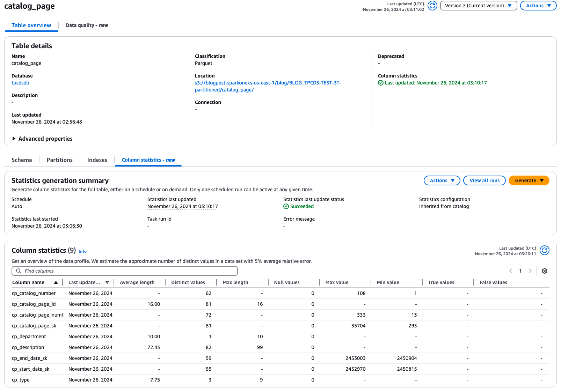Refresh the page's last updated timestamp
561x392 pixels.
pos(432,6)
